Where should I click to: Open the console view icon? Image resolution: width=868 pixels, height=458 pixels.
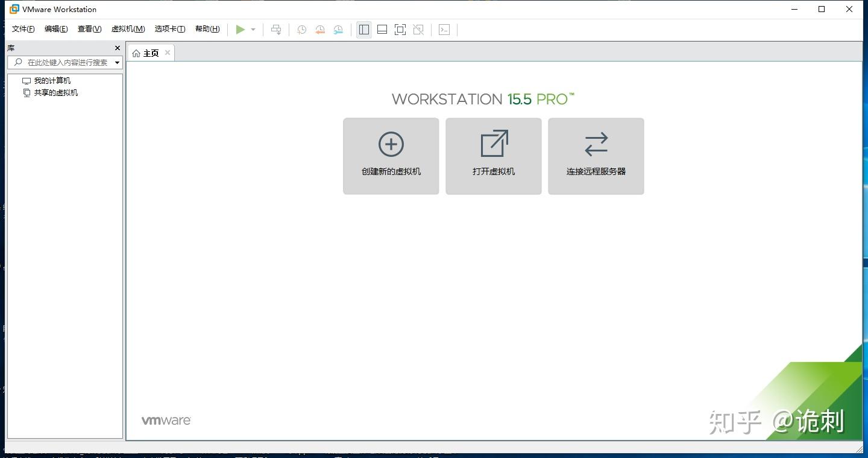pos(444,29)
